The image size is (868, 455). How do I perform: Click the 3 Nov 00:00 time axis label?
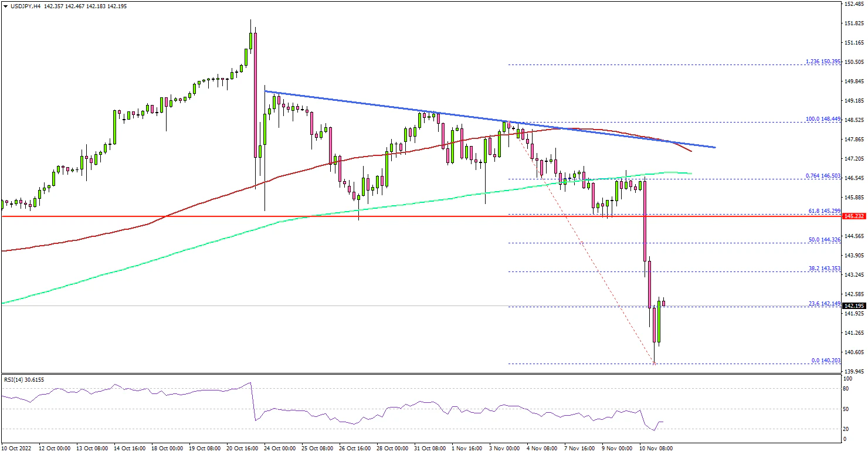coord(505,448)
